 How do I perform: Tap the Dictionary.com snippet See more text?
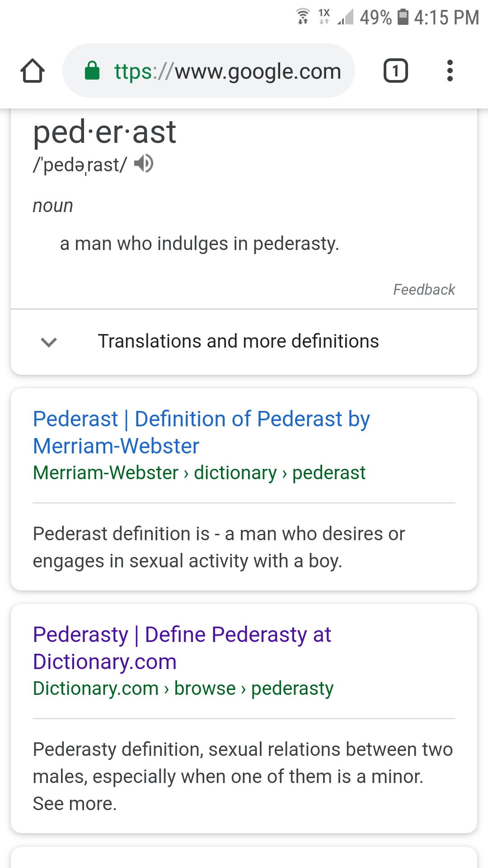coord(75,804)
